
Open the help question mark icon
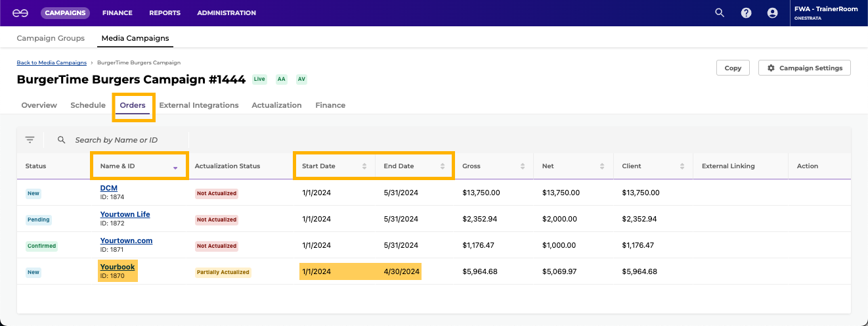coord(746,12)
